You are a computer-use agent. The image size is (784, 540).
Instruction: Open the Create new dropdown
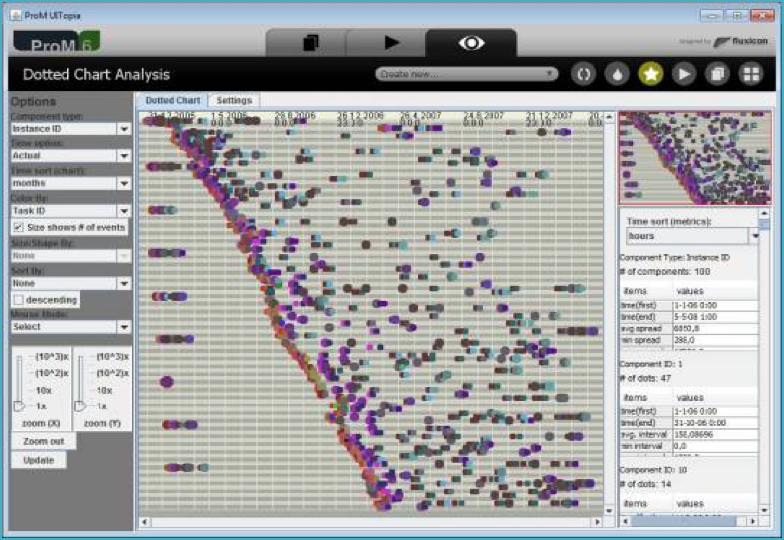[x=466, y=74]
